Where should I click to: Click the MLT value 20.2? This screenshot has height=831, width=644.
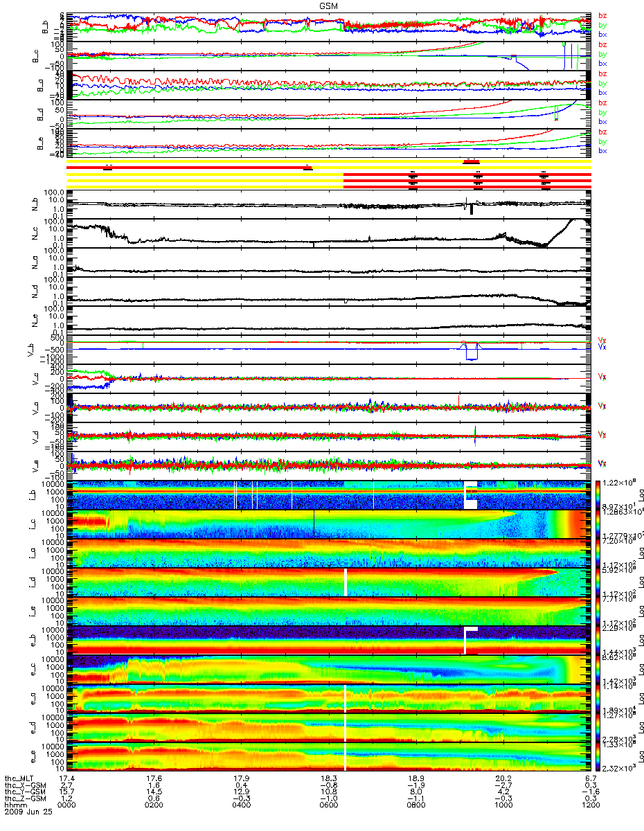[x=503, y=780]
